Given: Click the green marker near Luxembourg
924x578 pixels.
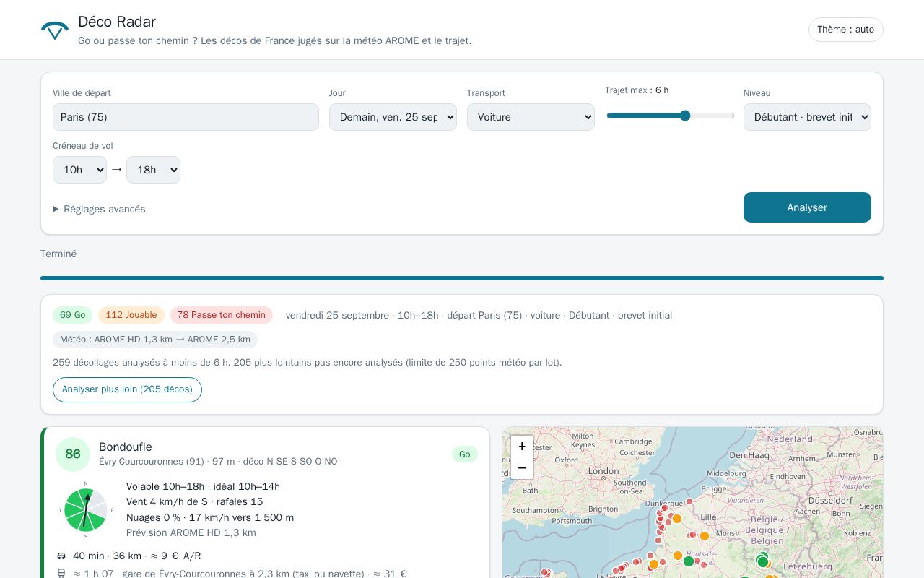Looking at the screenshot, I should pyautogui.click(x=763, y=561).
